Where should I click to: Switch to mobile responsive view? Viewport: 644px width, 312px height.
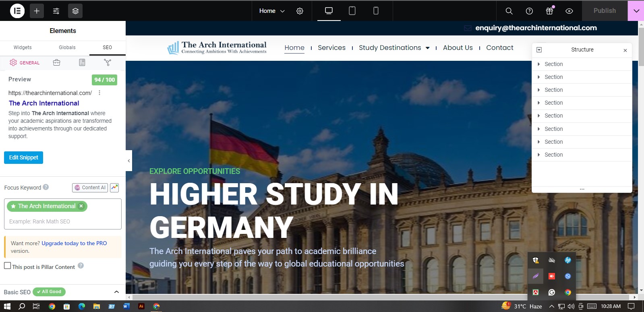click(x=376, y=11)
